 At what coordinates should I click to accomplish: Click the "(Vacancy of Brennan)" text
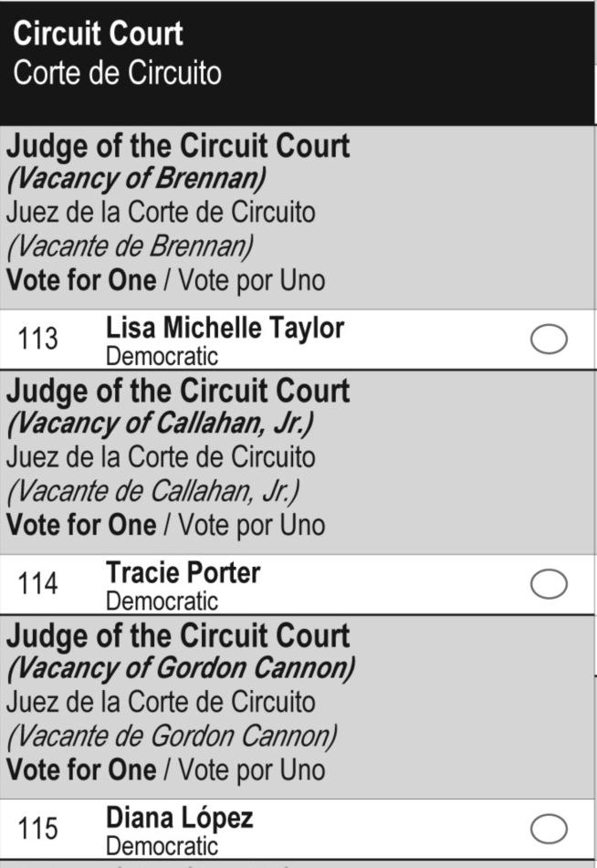click(x=123, y=178)
